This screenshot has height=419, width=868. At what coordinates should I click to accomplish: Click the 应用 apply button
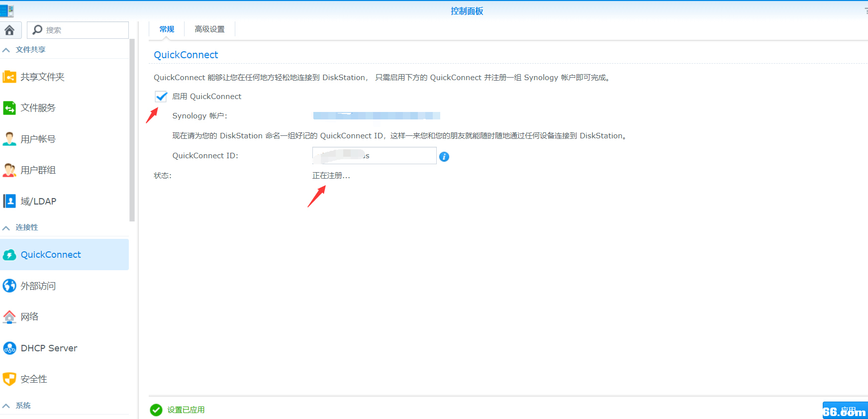[845, 410]
